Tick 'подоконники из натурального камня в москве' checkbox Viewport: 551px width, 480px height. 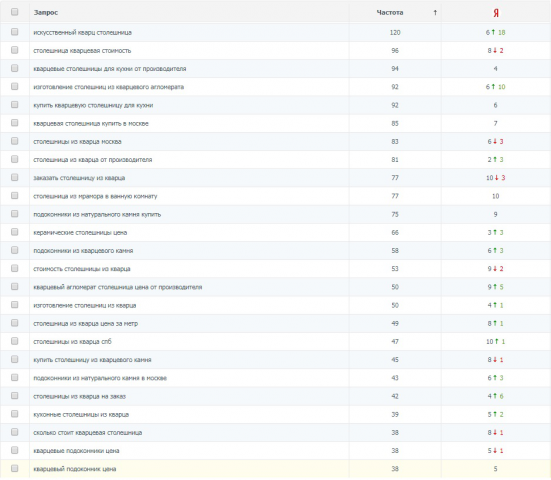pyautogui.click(x=14, y=378)
